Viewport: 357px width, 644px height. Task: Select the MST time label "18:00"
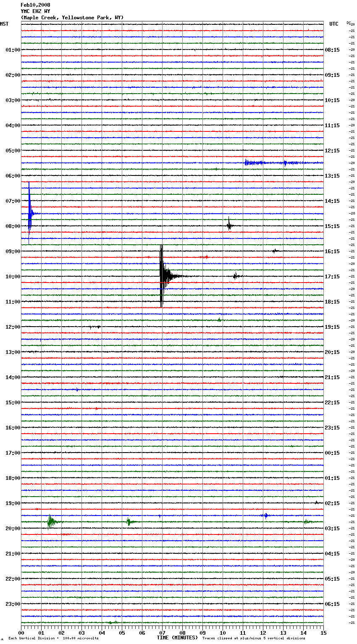13,478
